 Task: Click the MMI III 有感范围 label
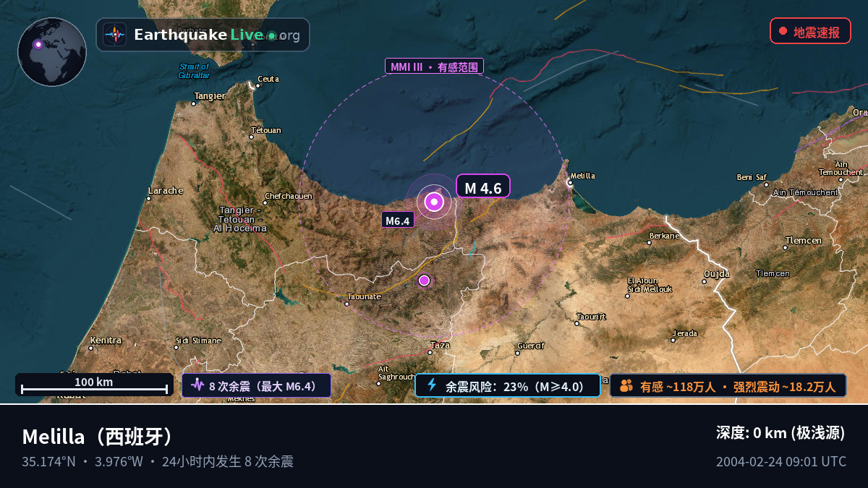[x=434, y=67]
